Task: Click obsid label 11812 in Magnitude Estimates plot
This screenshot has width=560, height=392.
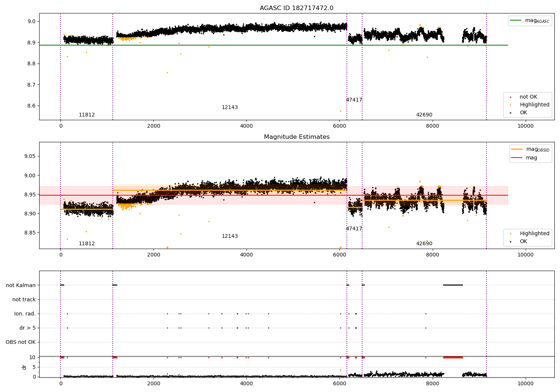Action: (87, 244)
